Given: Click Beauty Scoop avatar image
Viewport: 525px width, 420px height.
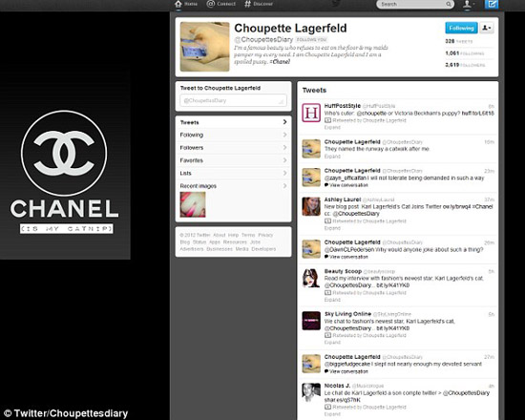Looking at the screenshot, I should pos(311,278).
